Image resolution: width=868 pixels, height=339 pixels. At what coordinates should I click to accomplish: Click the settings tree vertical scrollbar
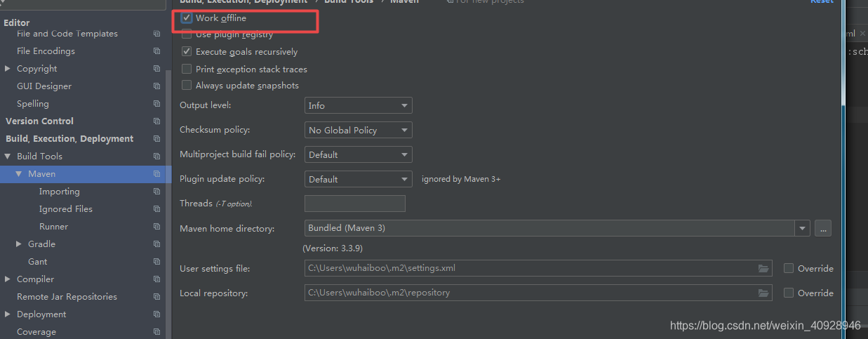168,204
